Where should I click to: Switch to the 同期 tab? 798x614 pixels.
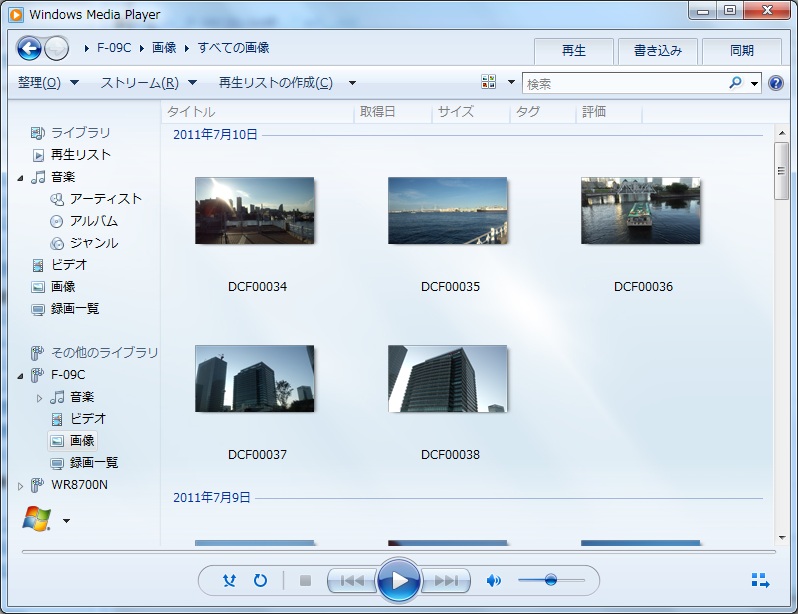pyautogui.click(x=742, y=51)
